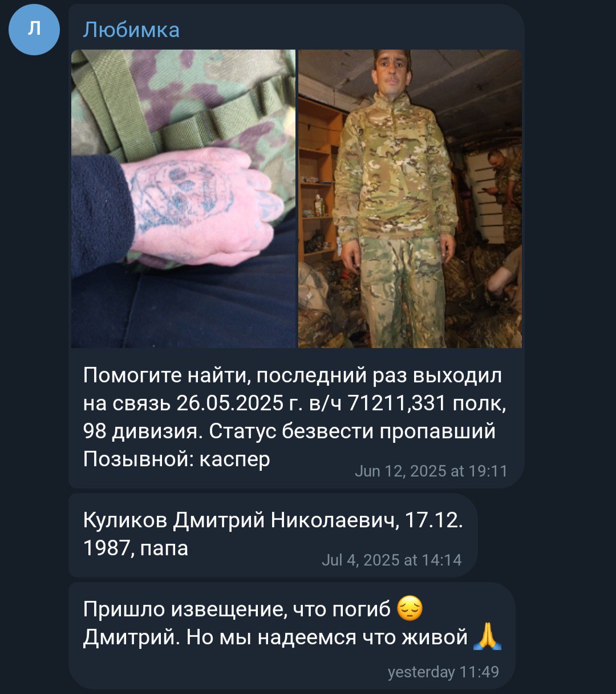The image size is (616, 694).
Task: Click "Но мы надеемся что живой" text
Action: coord(327,637)
